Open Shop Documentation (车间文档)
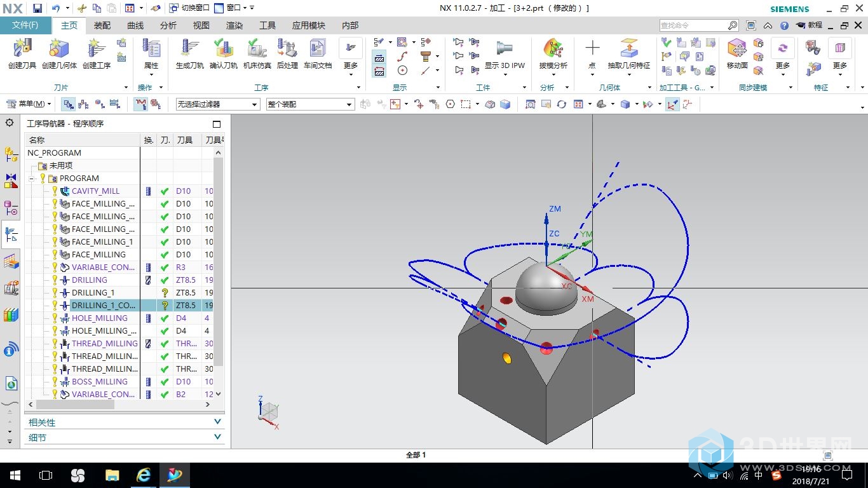The image size is (868, 488). [318, 54]
